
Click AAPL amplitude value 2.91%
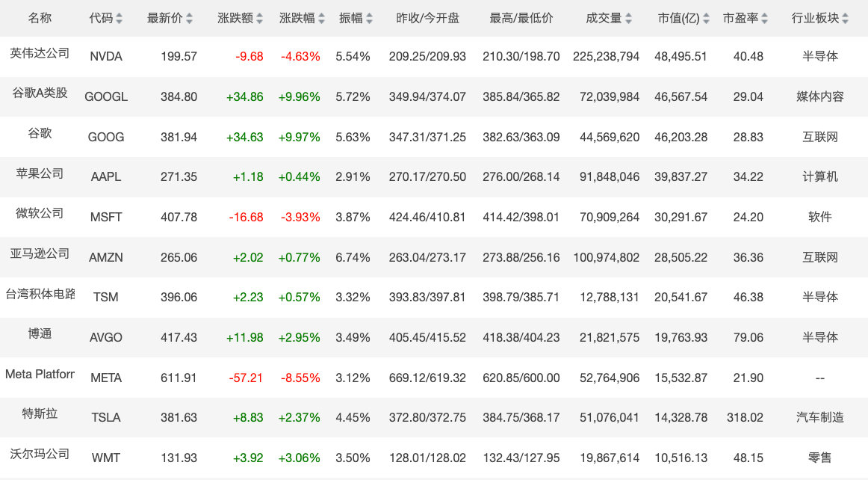(353, 176)
